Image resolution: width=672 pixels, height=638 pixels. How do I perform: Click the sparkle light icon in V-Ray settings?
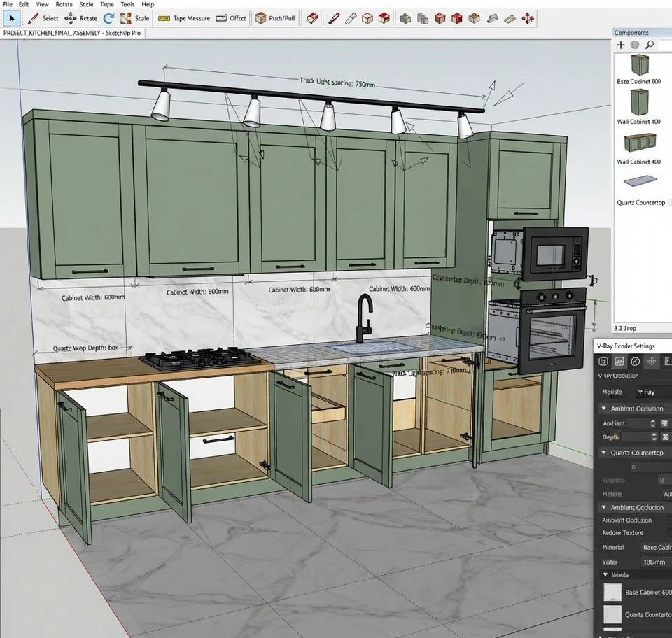click(x=652, y=362)
